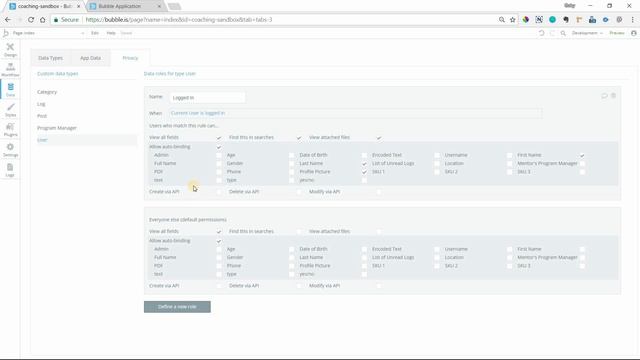Click the gear extension icon in Chrome
The width and height of the screenshot is (640, 360).
point(619,20)
